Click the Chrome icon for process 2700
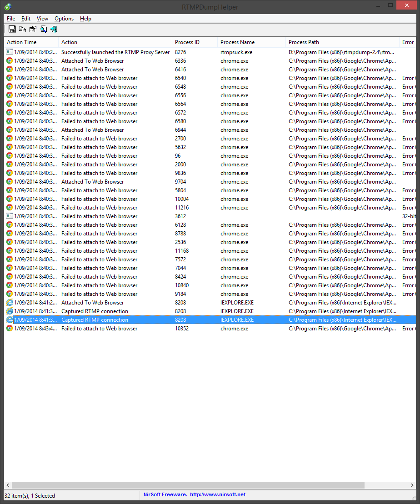Screen dimensions: 420x504 pos(10,138)
